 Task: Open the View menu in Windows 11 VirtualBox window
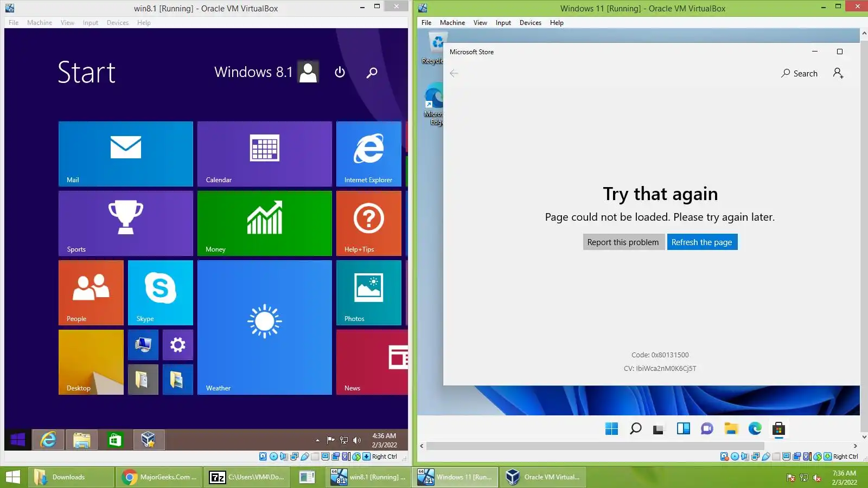tap(480, 23)
